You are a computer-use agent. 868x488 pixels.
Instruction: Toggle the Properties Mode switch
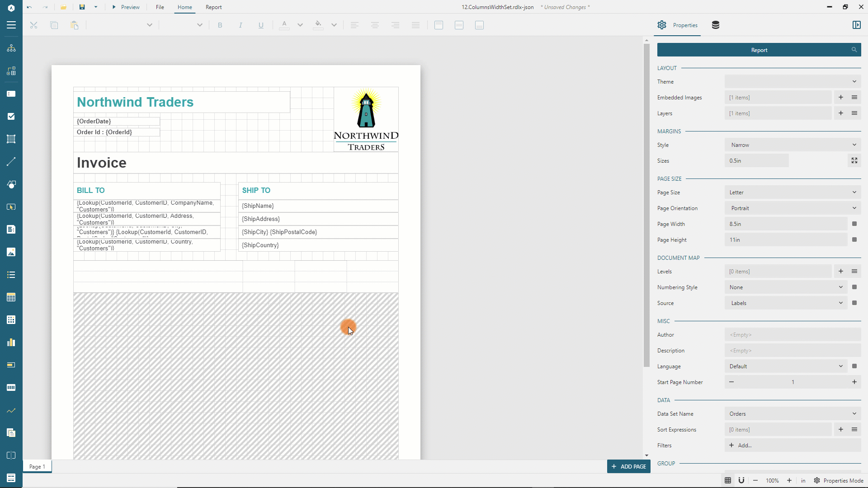(839, 480)
